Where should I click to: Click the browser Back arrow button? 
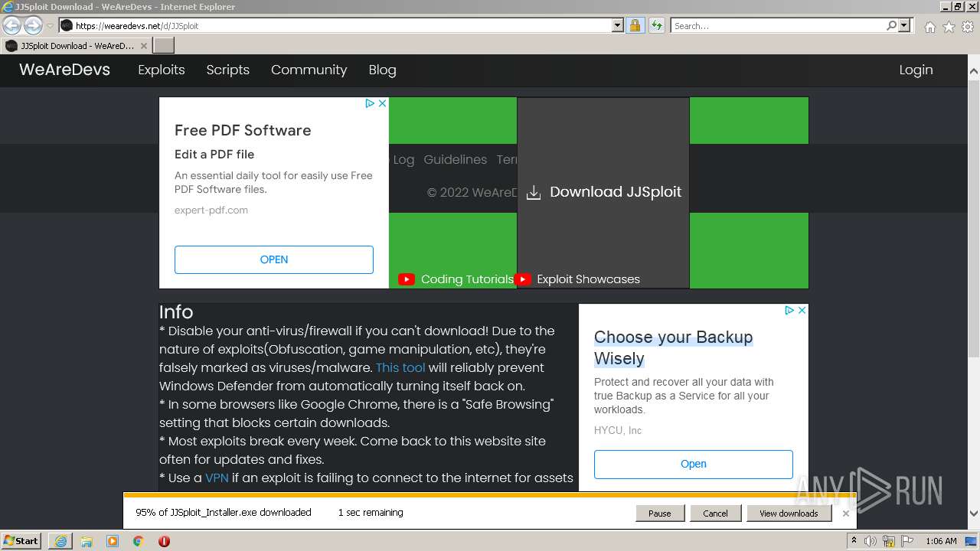tap(11, 25)
